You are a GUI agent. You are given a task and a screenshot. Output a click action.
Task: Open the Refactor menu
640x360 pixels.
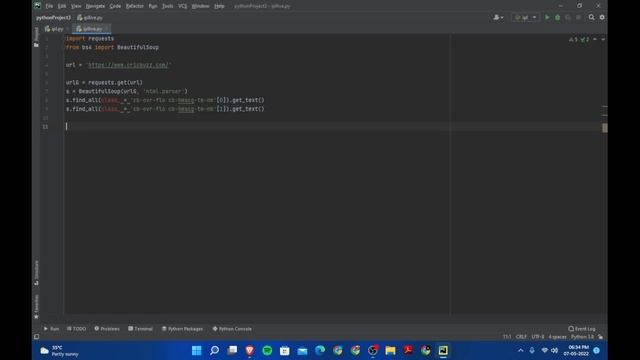[x=135, y=6]
